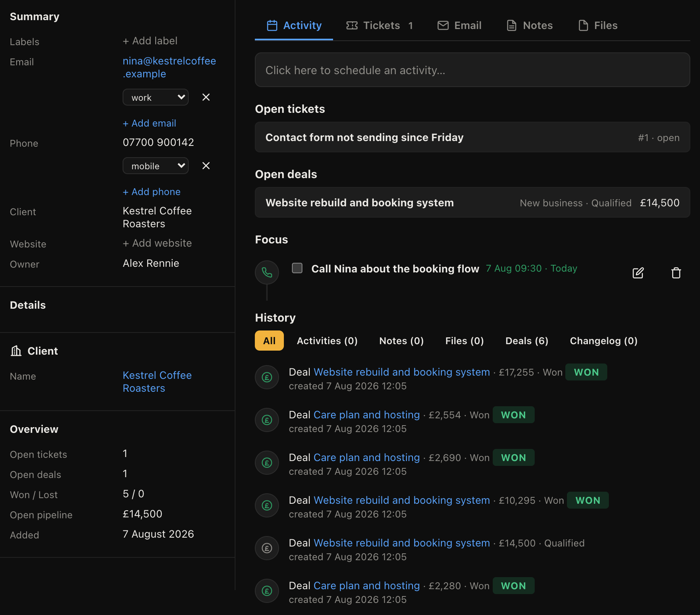The height and width of the screenshot is (615, 700).
Task: Click the deal icon for £2,554 deal
Action: (x=267, y=420)
